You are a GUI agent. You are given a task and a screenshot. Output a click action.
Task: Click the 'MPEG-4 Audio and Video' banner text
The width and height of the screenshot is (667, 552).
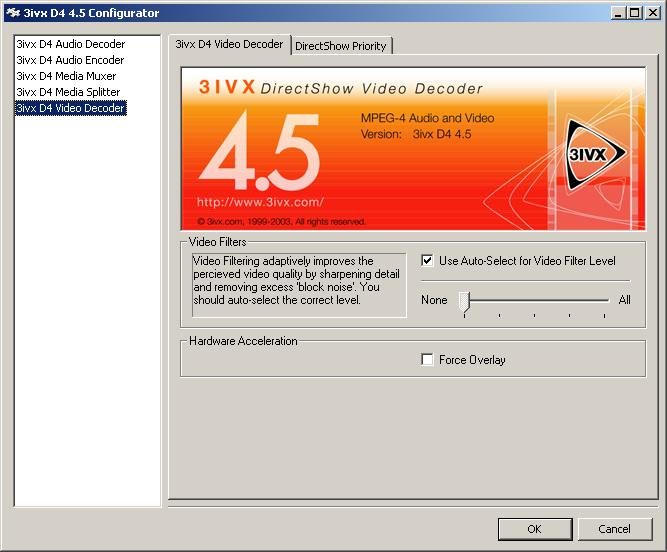[x=428, y=118]
